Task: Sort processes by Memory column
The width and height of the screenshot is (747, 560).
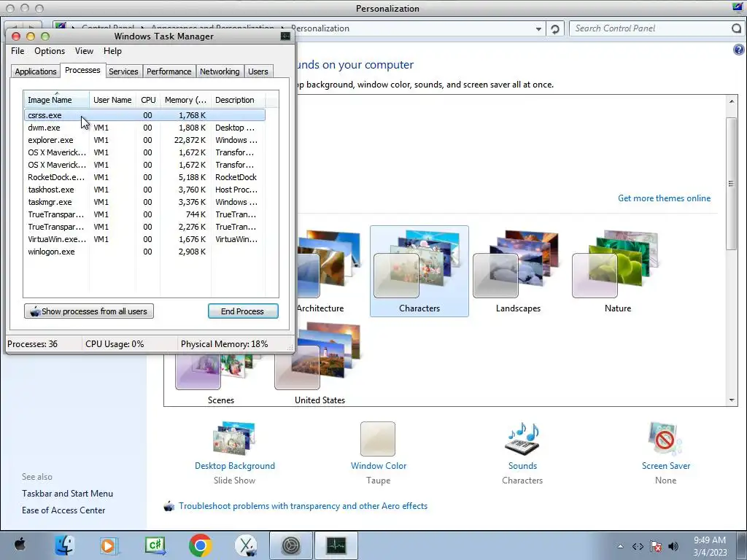Action: [x=185, y=100]
